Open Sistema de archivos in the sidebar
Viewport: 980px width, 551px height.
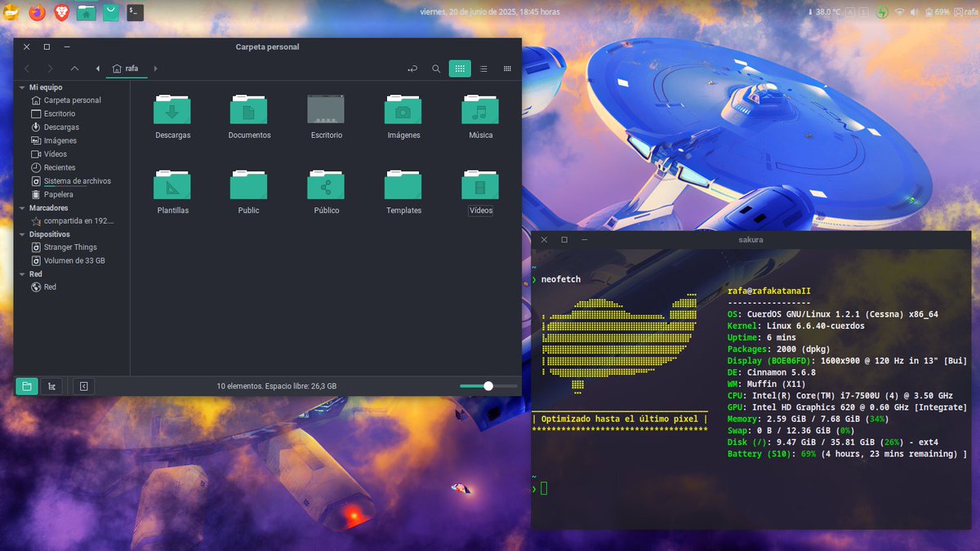click(72, 181)
